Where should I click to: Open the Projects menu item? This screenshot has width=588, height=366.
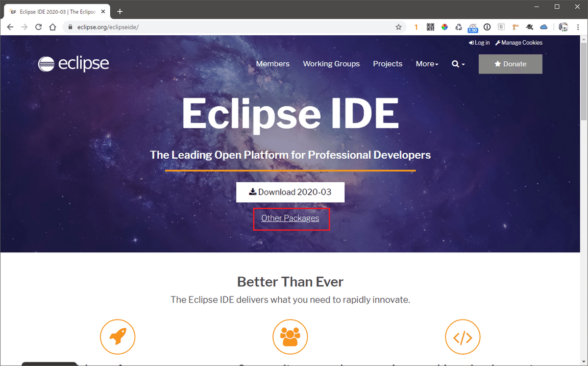pos(388,64)
